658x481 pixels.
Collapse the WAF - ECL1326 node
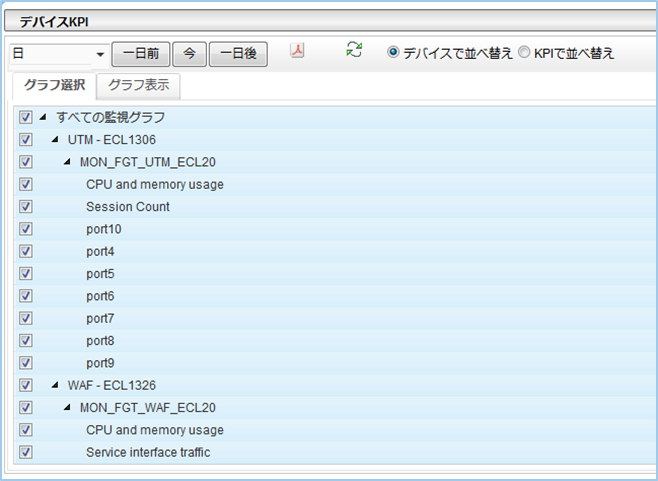pos(55,385)
